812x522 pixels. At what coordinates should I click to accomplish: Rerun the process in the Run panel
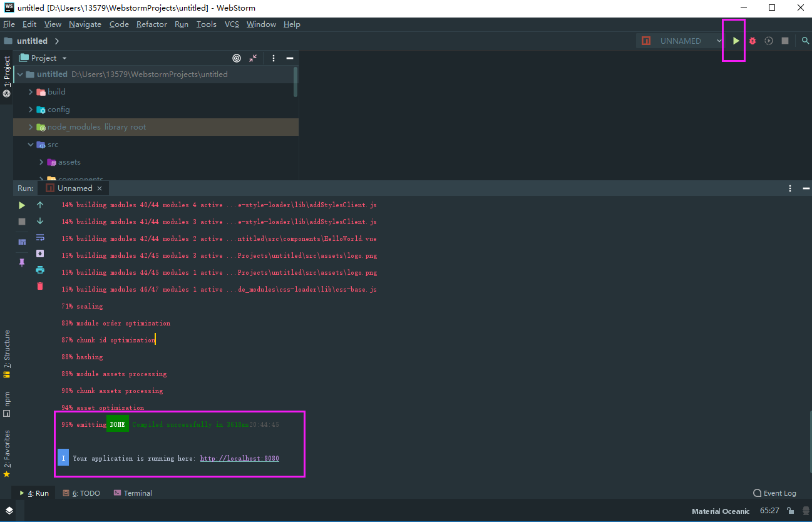[22, 205]
